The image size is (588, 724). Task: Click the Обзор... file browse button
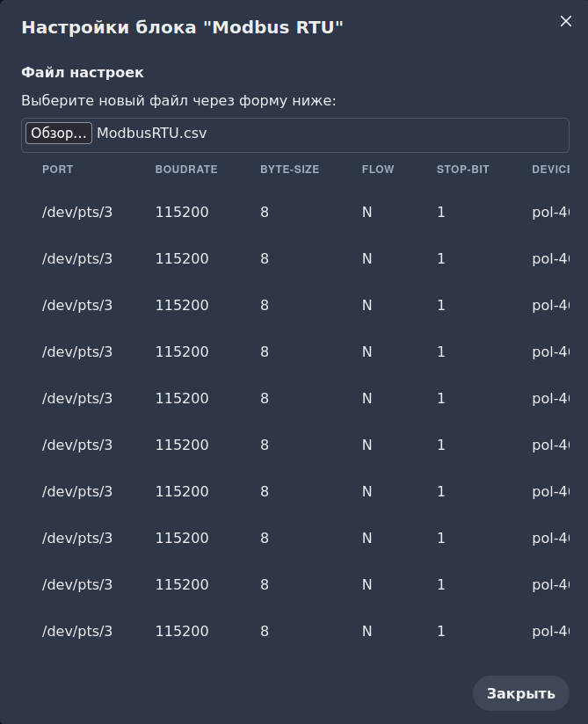click(59, 134)
